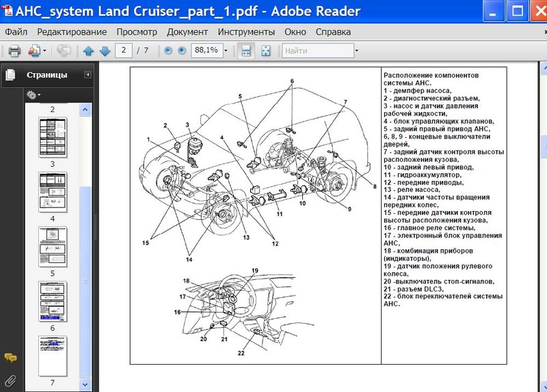Open the attachments paperclip panel icon
This screenshot has width=547, height=392.
click(x=10, y=381)
